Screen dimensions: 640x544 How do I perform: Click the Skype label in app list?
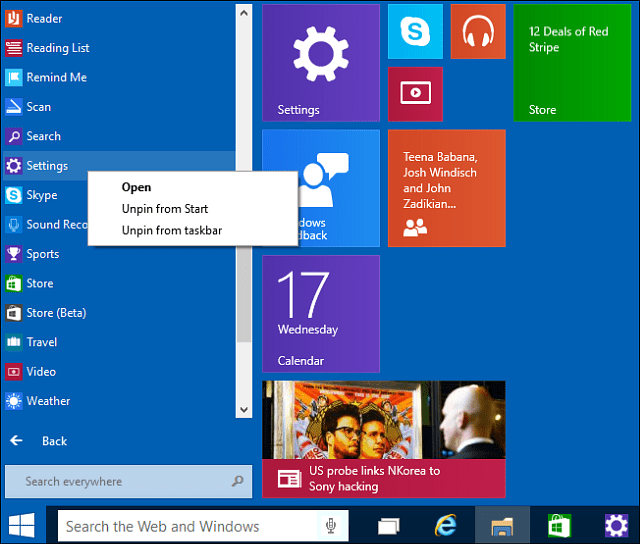pos(42,195)
